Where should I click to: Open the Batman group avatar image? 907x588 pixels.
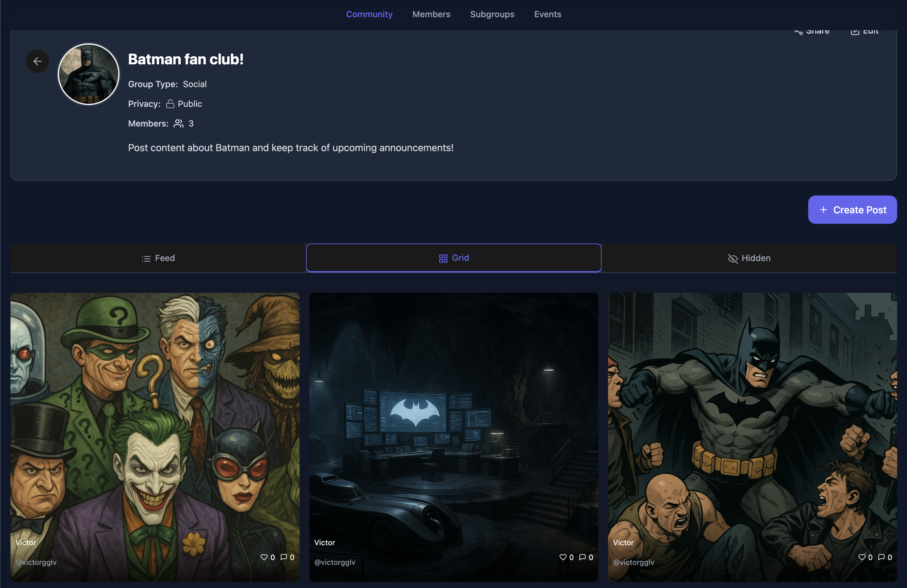tap(88, 74)
